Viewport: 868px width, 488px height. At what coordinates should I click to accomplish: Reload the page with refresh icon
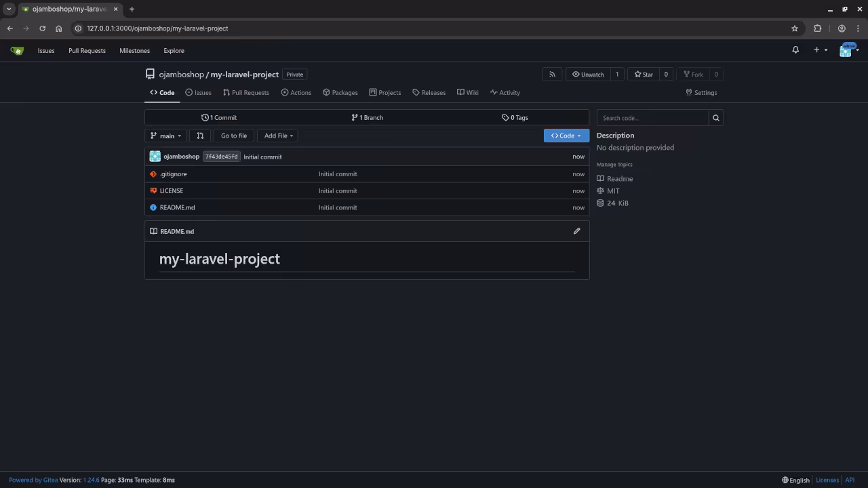tap(42, 28)
